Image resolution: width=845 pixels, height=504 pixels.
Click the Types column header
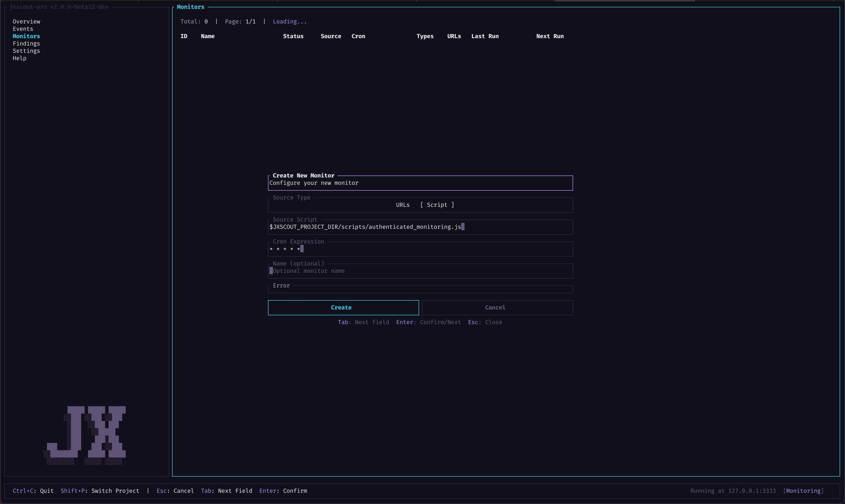(x=425, y=36)
